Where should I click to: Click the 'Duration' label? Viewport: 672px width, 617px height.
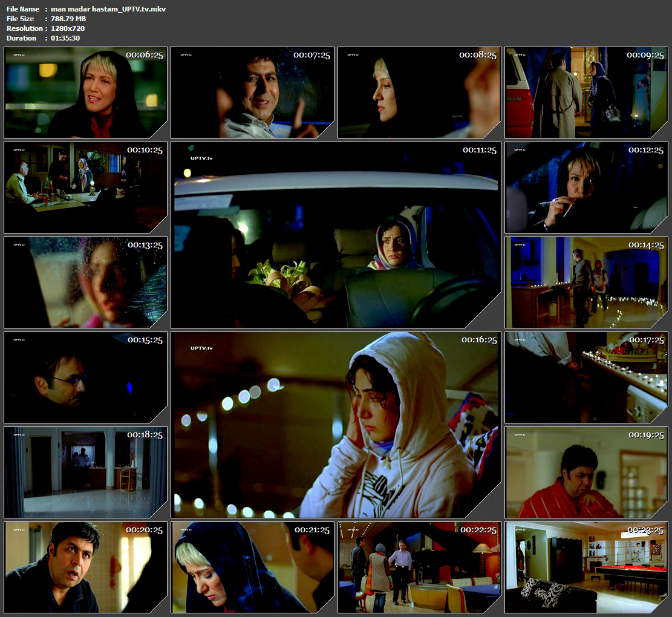tap(21, 38)
